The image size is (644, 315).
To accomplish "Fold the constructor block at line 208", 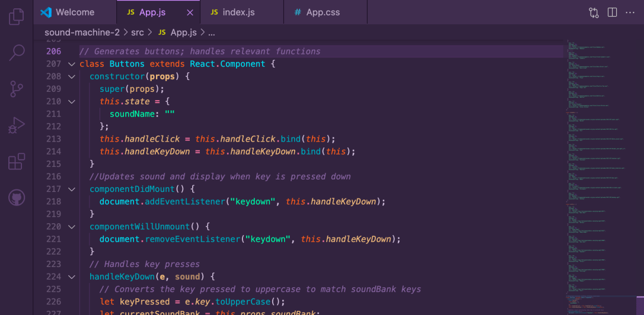I will [x=72, y=76].
